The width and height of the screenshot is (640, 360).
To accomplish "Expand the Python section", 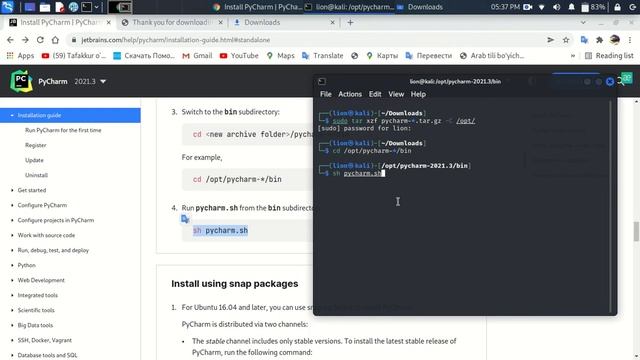I will (12, 265).
